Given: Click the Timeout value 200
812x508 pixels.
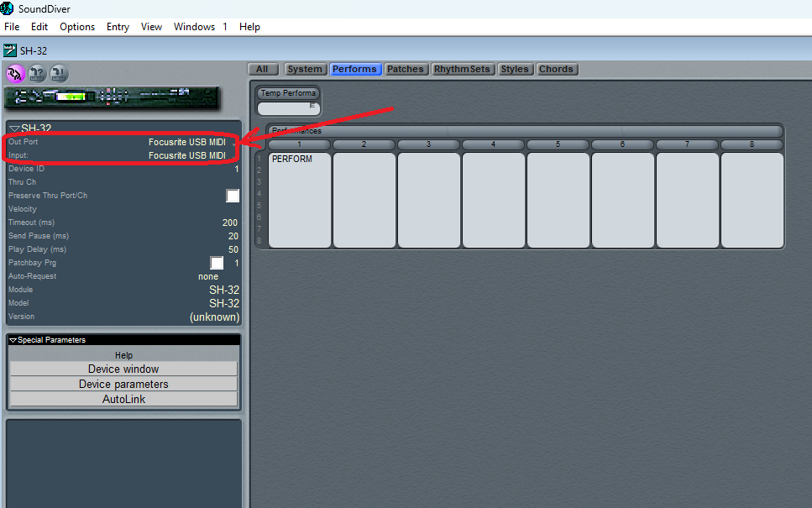Looking at the screenshot, I should coord(230,223).
